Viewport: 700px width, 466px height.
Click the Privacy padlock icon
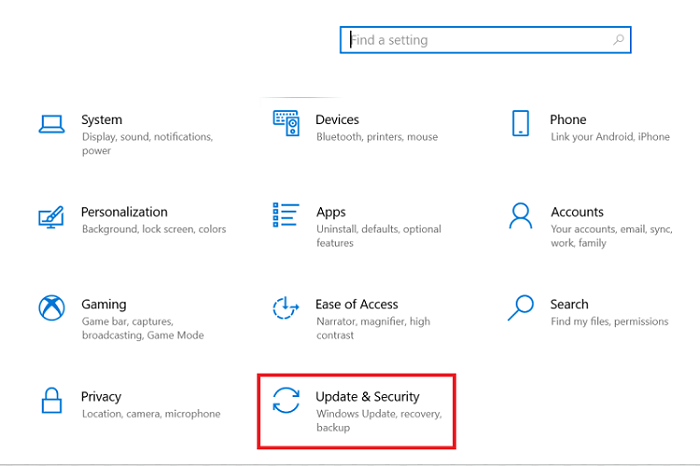click(x=51, y=400)
